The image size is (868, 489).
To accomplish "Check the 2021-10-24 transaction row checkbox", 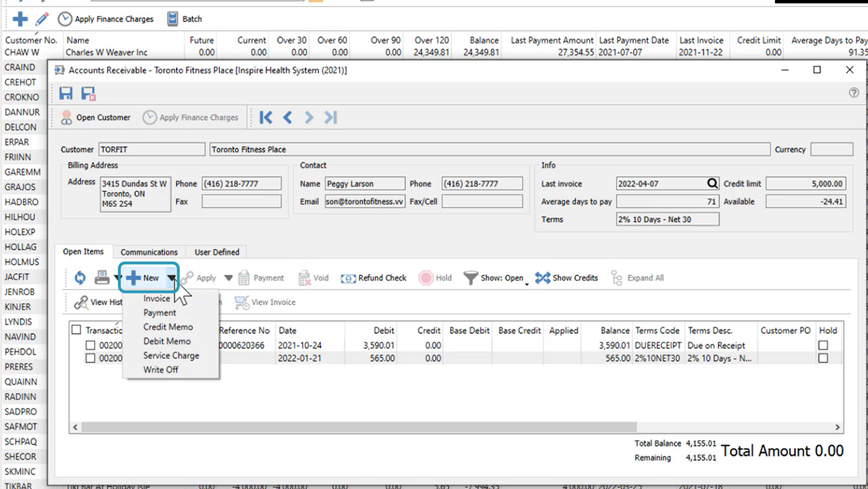I will coord(90,345).
